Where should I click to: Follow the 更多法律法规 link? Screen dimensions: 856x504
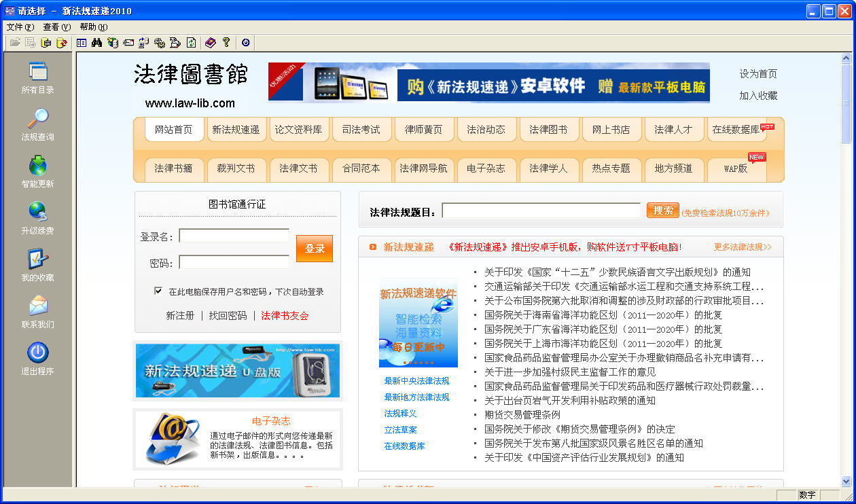[742, 247]
